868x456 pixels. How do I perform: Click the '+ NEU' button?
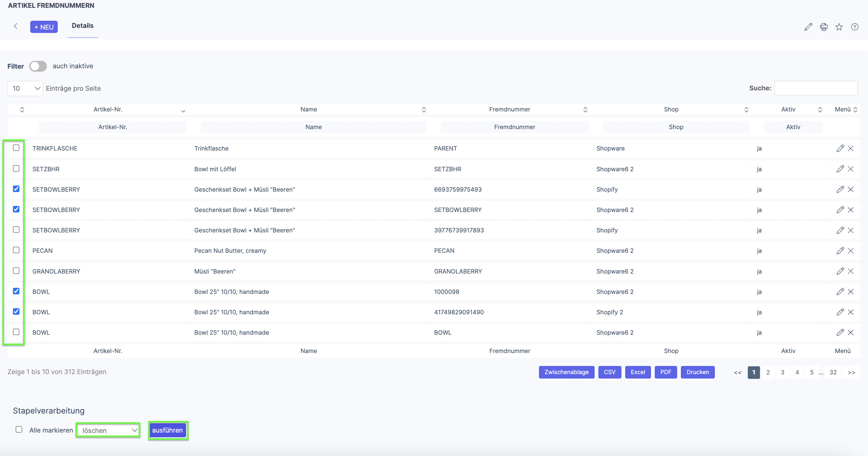44,27
